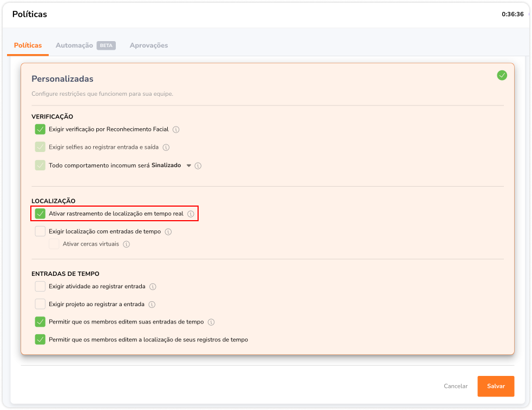Click Cancelar to discard changes

click(456, 386)
